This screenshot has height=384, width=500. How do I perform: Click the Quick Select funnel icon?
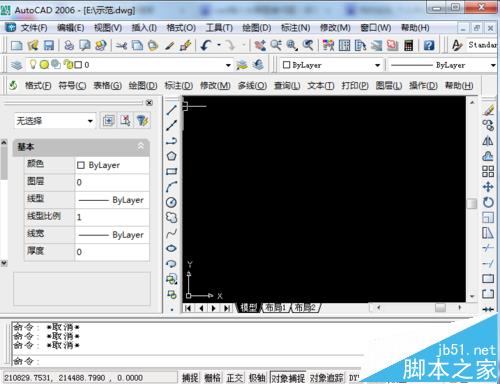pos(143,121)
